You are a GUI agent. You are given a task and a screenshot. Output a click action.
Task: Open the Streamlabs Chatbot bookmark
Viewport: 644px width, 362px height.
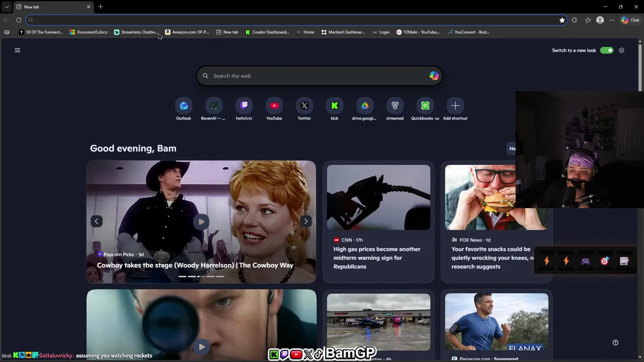point(136,32)
